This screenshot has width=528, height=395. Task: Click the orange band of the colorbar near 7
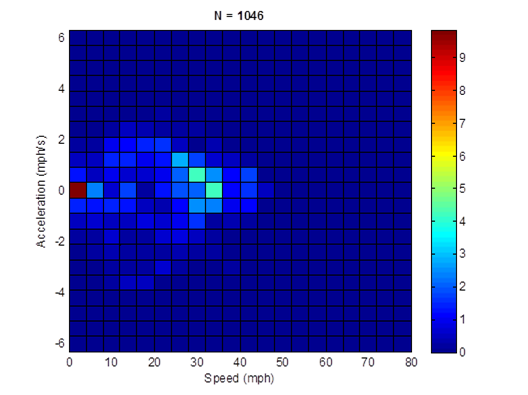click(444, 124)
